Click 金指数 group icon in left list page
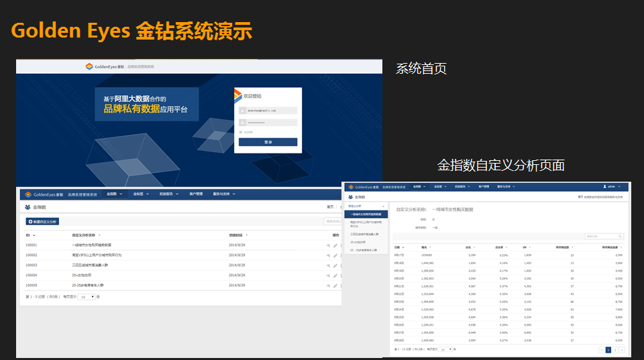 (x=28, y=207)
